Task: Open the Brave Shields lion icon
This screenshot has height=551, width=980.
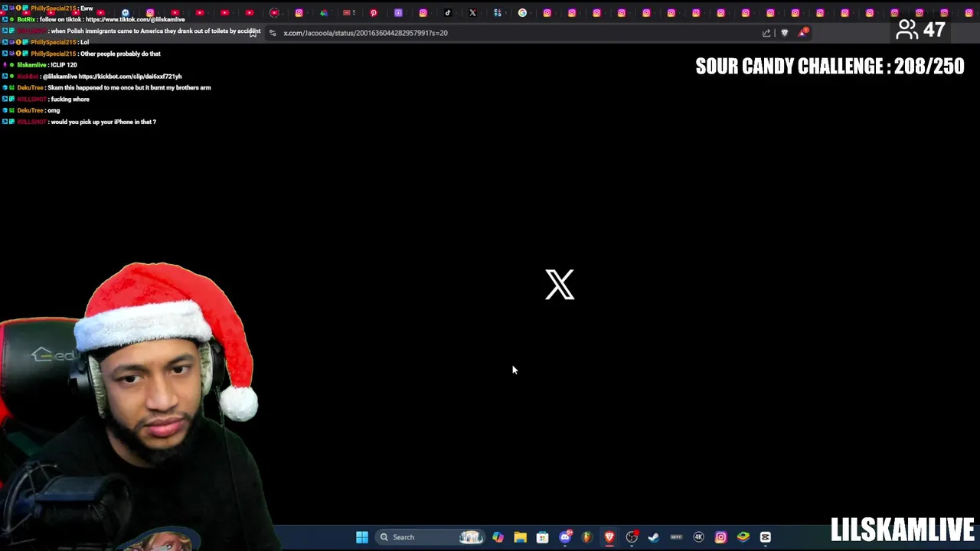Action: click(785, 33)
